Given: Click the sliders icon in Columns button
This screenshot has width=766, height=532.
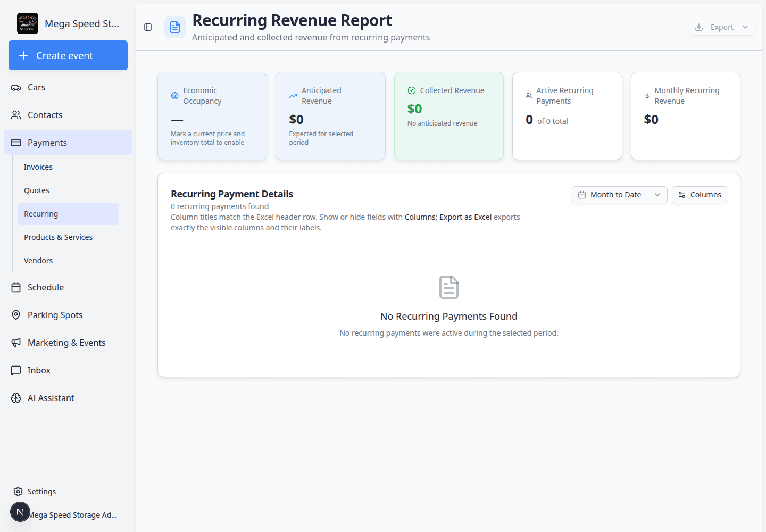Looking at the screenshot, I should [x=682, y=195].
